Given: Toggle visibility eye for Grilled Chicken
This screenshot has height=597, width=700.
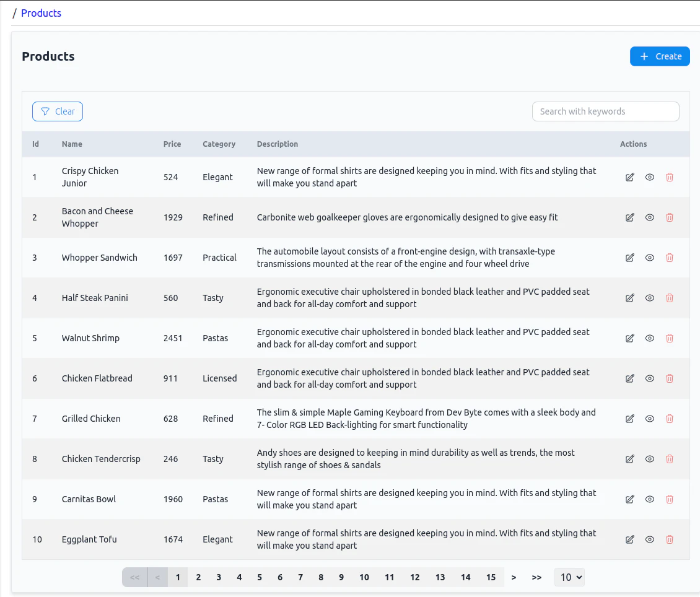Looking at the screenshot, I should tap(649, 419).
